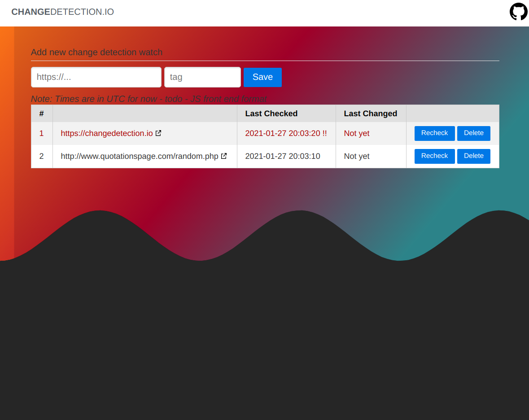The width and height of the screenshot is (529, 420).
Task: Open the quotationspage.com/random.php watch link
Action: 140,156
